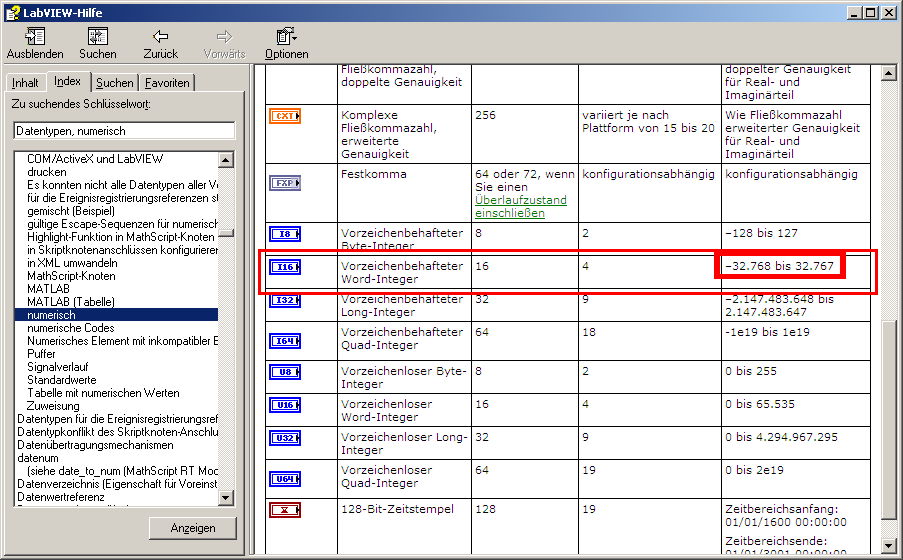903x560 pixels.
Task: Click the keyword search input field
Action: point(124,131)
